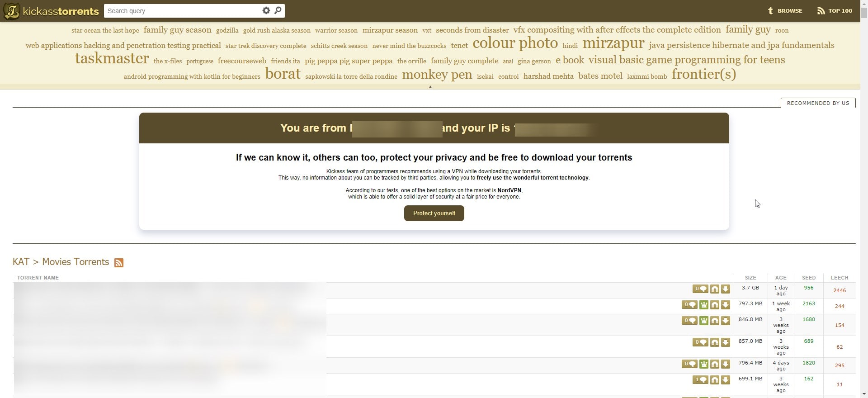Click magnet link for the 796.4 MB torrent
Viewport: 868px width, 398px height.
(x=715, y=364)
